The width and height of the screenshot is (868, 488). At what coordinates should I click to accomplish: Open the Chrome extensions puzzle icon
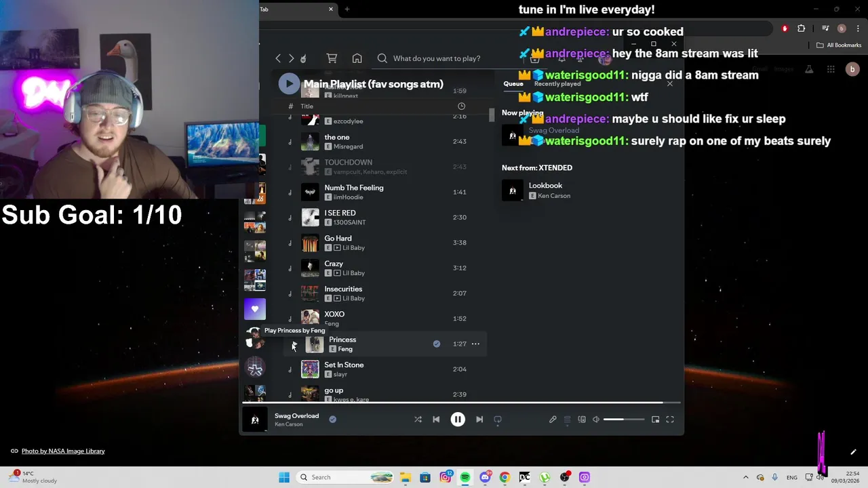coord(802,28)
